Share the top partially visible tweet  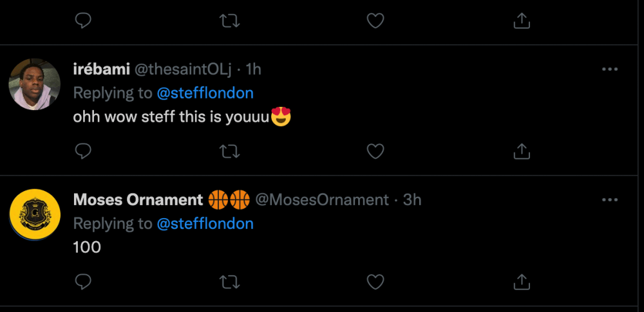point(522,21)
